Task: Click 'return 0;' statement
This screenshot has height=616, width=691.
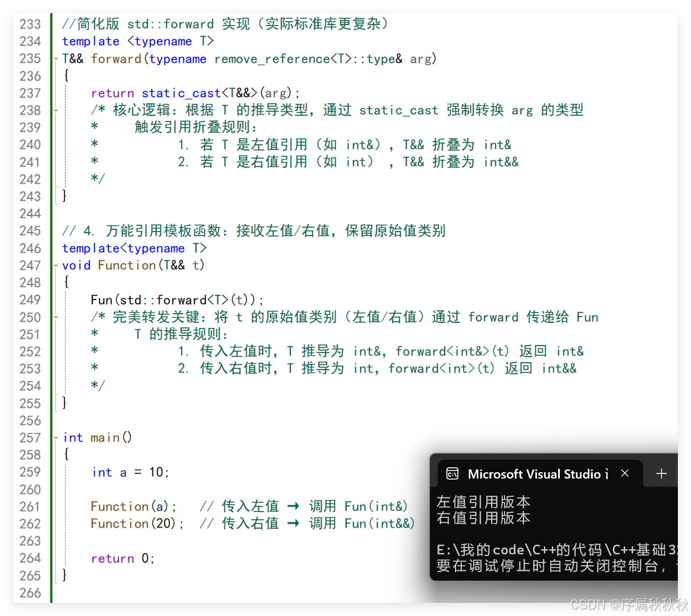Action: 123,558
